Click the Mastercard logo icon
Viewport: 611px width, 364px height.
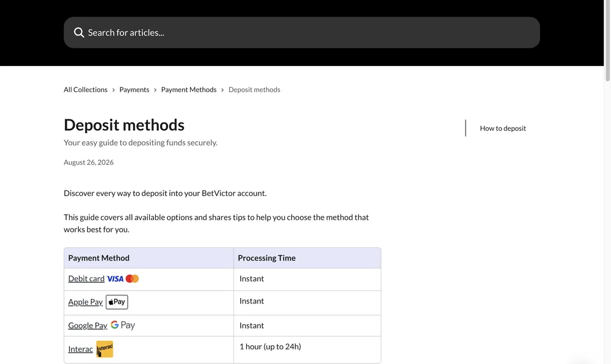coord(132,278)
